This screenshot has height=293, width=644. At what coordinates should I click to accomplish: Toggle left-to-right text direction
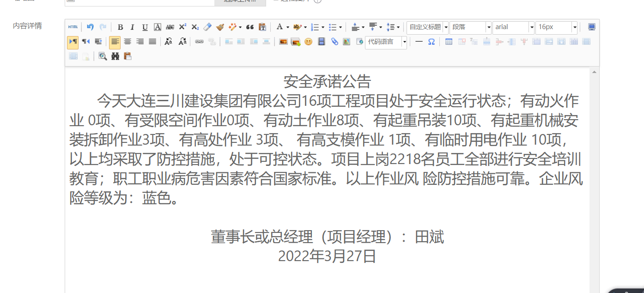[x=73, y=42]
